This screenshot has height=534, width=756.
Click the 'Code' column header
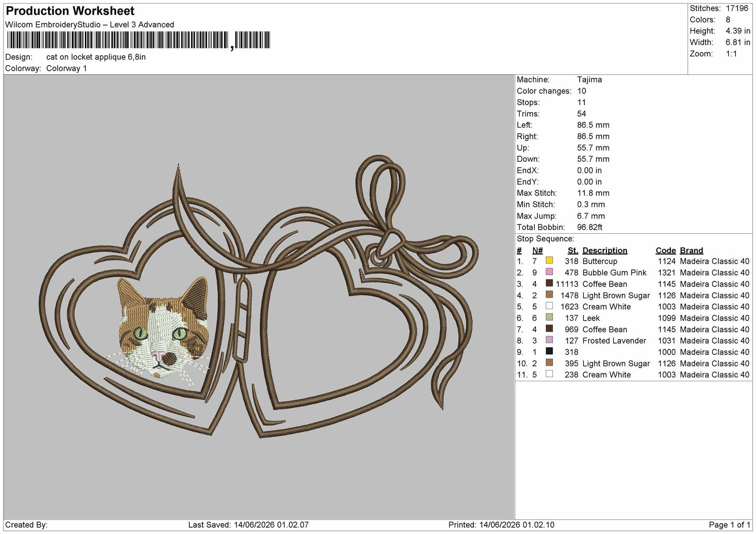click(665, 251)
